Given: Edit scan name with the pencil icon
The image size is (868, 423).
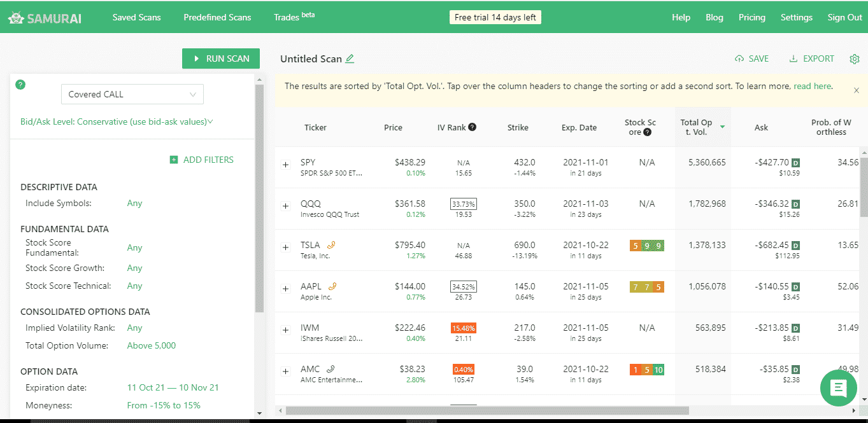Looking at the screenshot, I should (350, 58).
